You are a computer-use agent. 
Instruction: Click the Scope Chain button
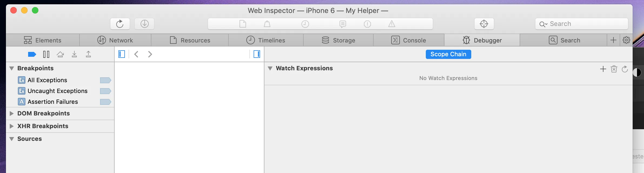pos(448,54)
